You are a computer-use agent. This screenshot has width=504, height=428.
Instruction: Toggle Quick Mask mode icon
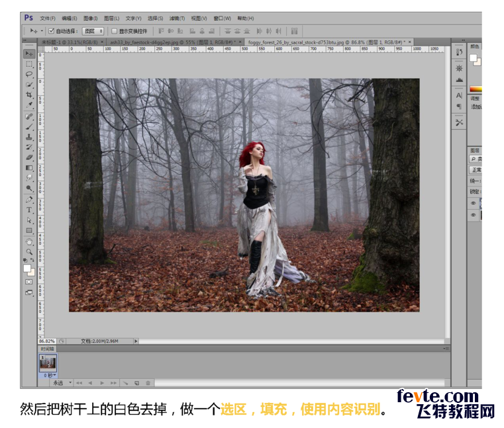click(29, 282)
